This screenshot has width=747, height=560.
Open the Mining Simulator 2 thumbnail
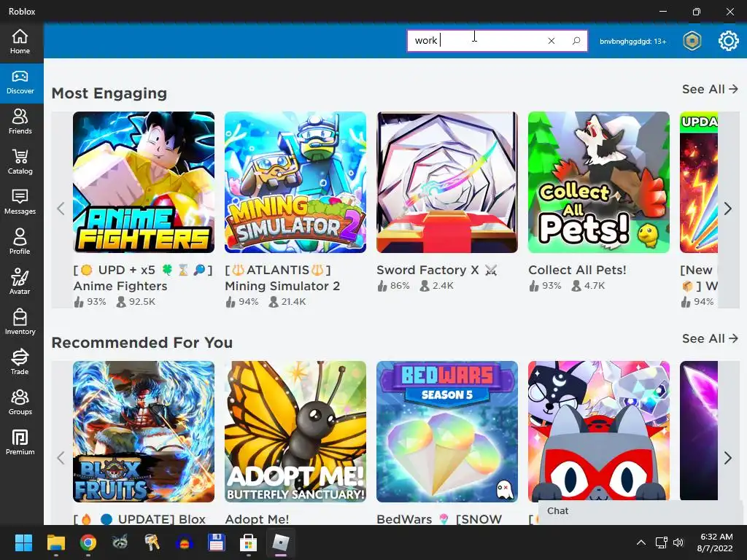(295, 182)
